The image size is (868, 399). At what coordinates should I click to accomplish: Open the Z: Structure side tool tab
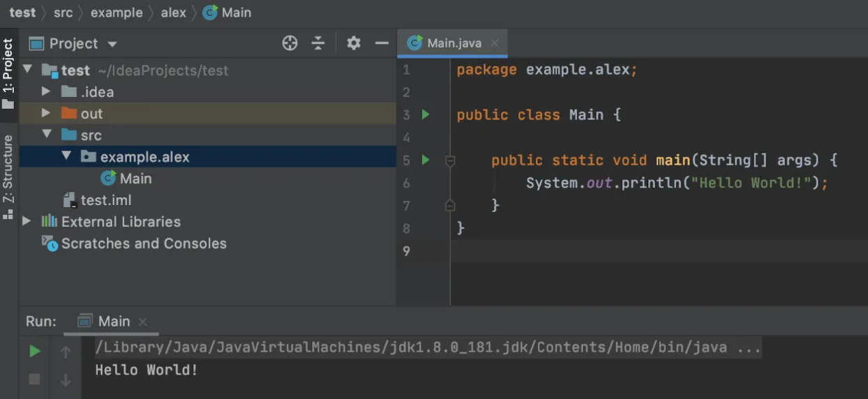[8, 177]
